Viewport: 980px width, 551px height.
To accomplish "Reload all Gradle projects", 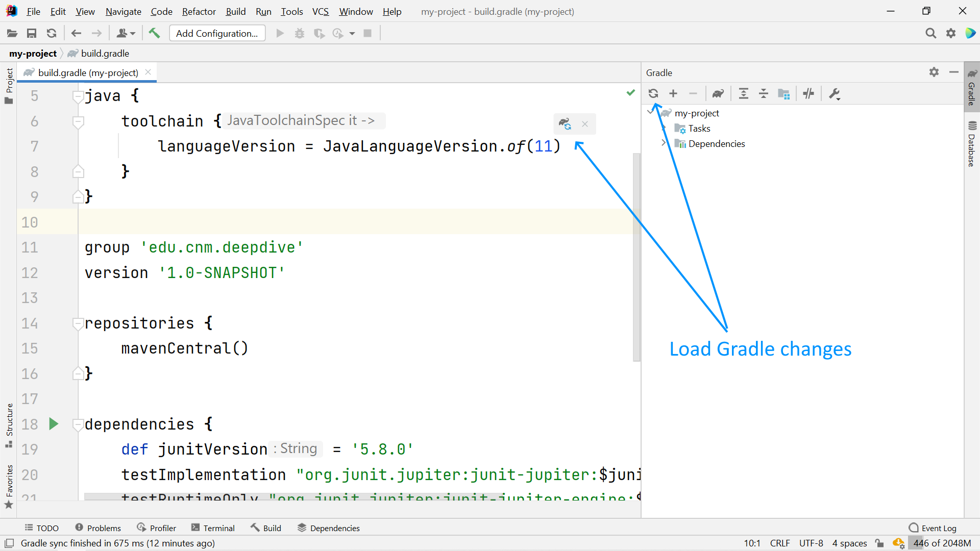I will click(654, 93).
